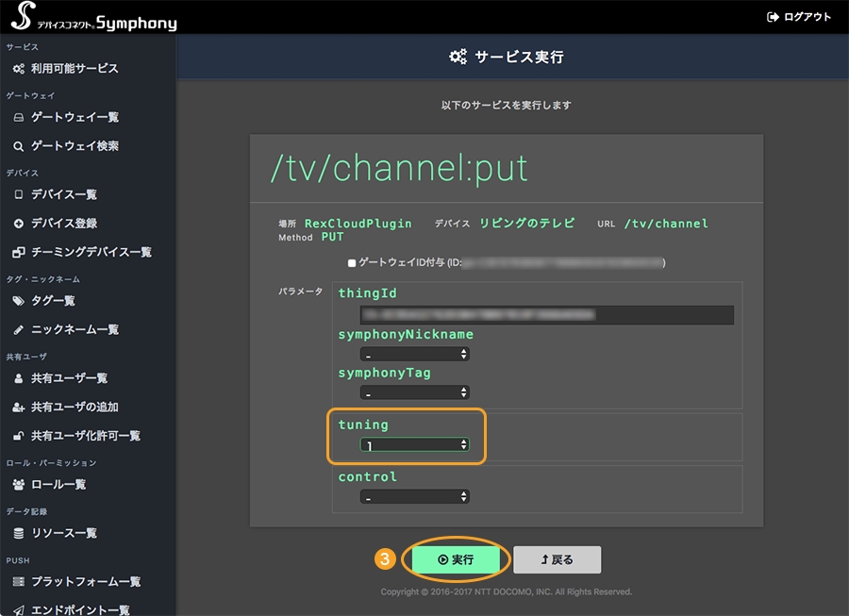Open the control dropdown
The height and width of the screenshot is (616, 849).
coord(415,497)
